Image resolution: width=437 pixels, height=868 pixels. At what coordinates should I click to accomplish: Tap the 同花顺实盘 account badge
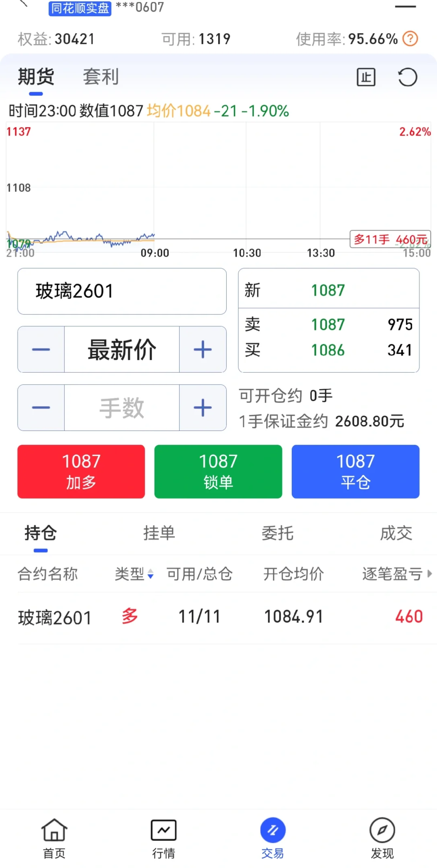[80, 8]
